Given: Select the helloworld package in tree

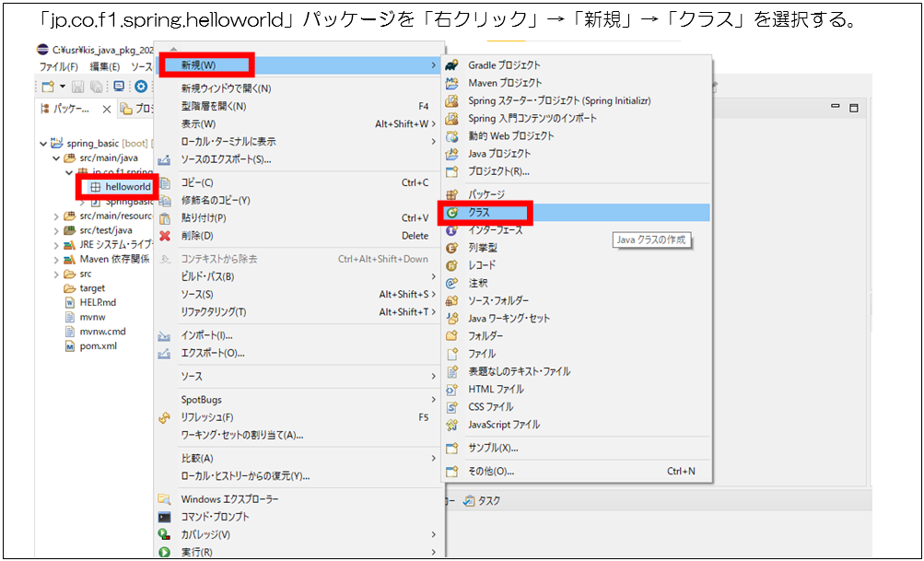Looking at the screenshot, I should coord(127,187).
